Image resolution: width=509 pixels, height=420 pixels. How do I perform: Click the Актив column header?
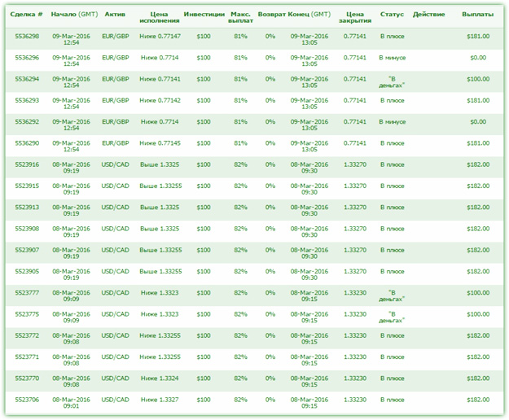115,15
